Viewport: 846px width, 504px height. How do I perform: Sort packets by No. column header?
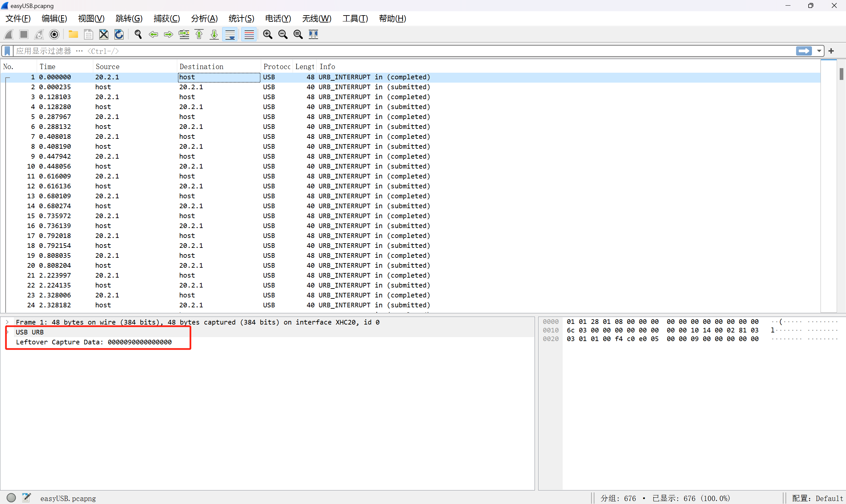(x=19, y=66)
